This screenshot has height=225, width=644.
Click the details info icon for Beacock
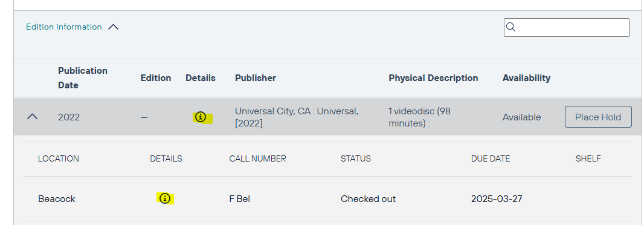point(165,198)
